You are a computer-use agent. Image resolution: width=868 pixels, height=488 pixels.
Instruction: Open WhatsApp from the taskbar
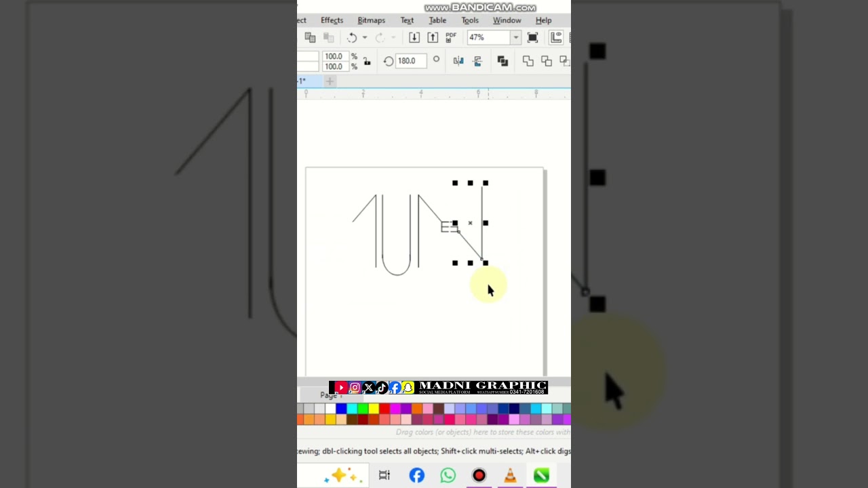coord(448,476)
